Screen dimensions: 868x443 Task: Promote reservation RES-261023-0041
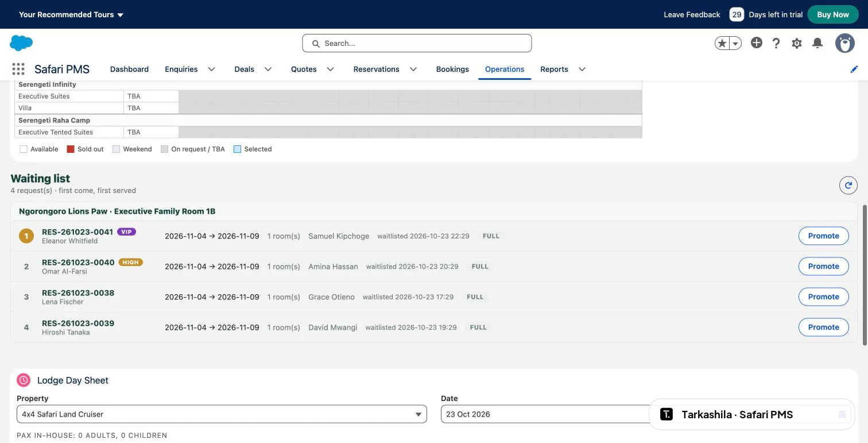(x=823, y=236)
